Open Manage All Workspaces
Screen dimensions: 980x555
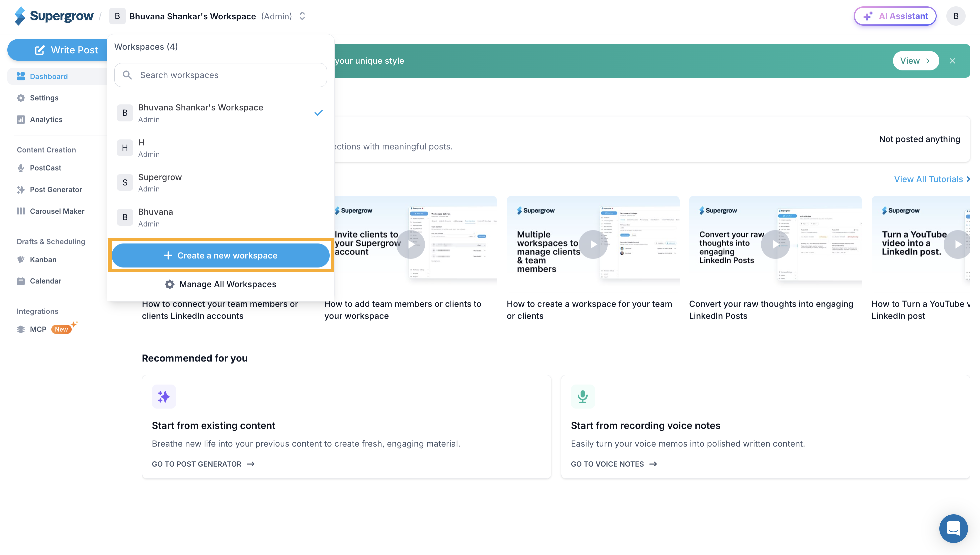[221, 284]
